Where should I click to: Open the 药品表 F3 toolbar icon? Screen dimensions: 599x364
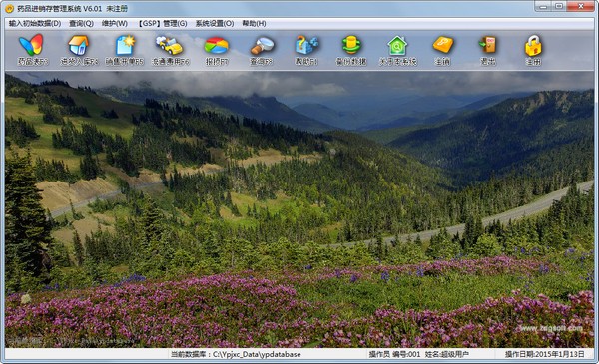coord(32,50)
